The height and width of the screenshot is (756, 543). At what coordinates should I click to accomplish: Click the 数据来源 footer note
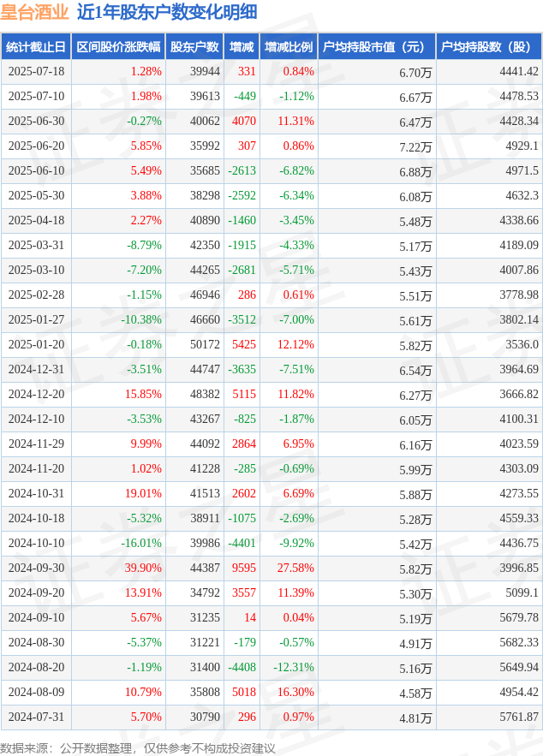click(x=137, y=747)
